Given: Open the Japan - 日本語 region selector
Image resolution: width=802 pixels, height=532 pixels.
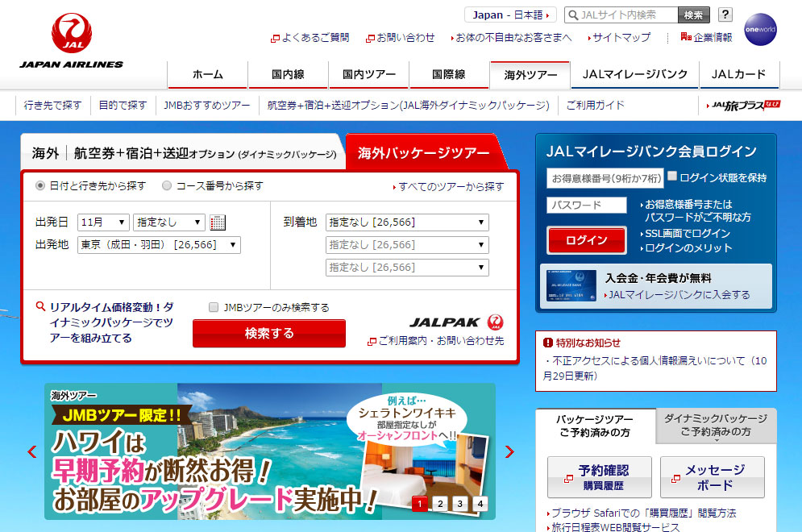Looking at the screenshot, I should coord(510,15).
